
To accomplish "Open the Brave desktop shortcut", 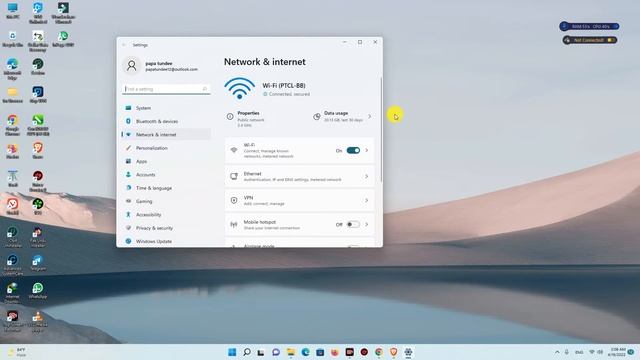I will point(38,150).
